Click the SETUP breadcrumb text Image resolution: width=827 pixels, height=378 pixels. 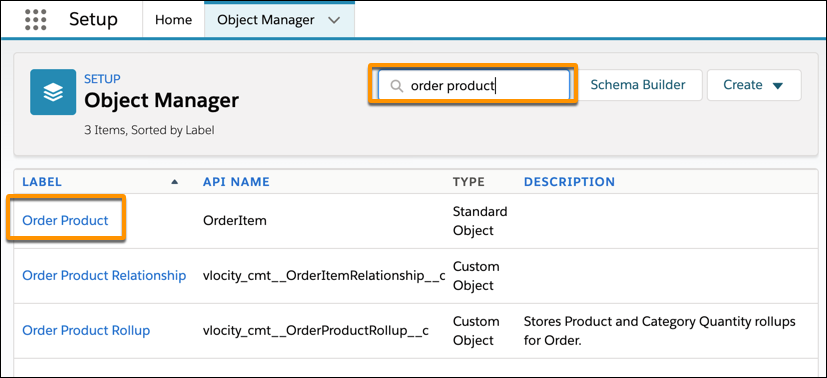pyautogui.click(x=102, y=79)
